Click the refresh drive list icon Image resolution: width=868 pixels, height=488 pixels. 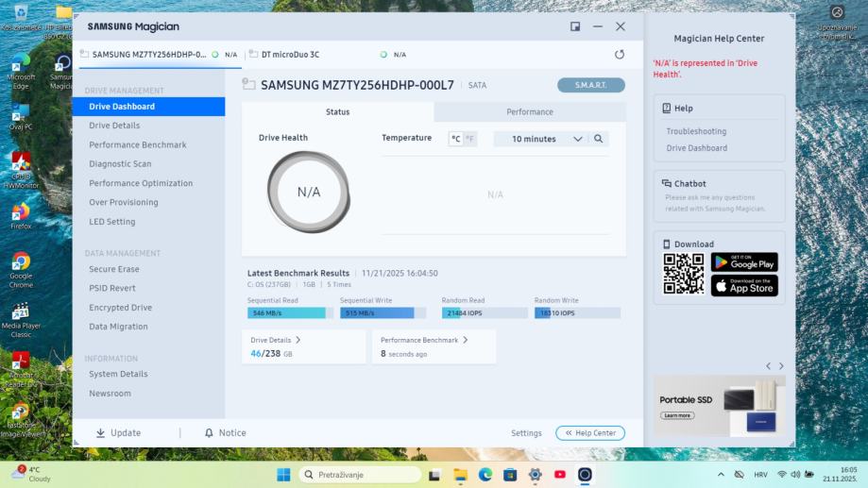point(620,54)
